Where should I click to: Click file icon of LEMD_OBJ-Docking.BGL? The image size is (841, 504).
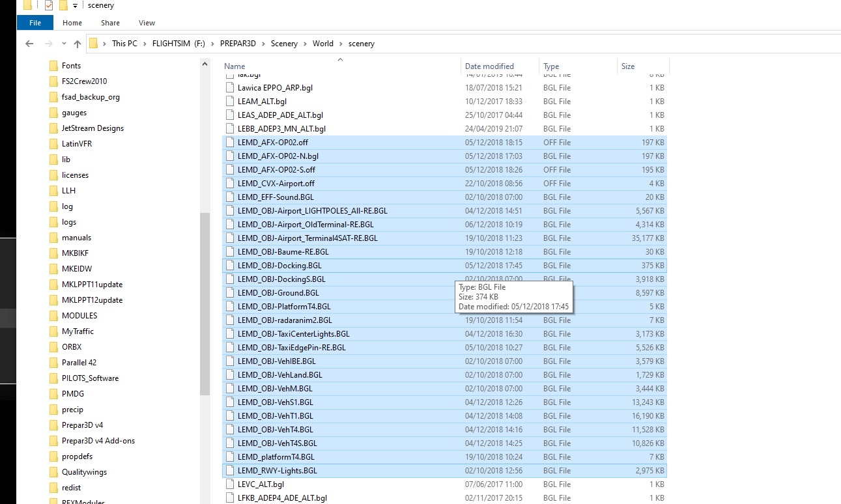coord(229,265)
